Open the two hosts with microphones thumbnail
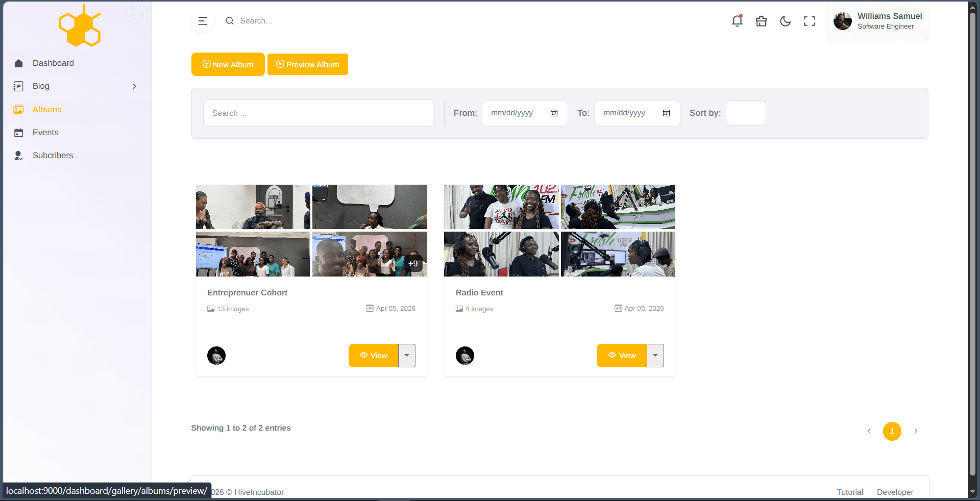Screen dimensions: 980x501 (501, 254)
